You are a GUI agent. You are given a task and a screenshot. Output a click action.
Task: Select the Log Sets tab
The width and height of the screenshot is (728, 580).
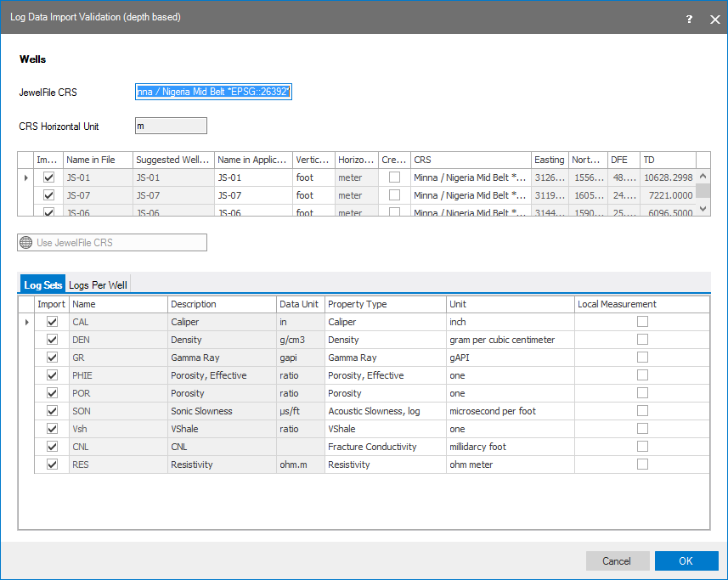point(42,285)
